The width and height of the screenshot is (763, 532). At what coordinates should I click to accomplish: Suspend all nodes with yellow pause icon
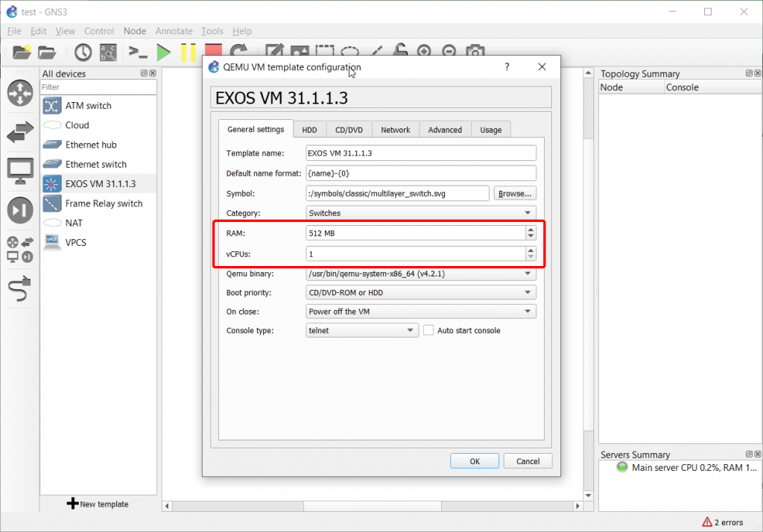189,52
